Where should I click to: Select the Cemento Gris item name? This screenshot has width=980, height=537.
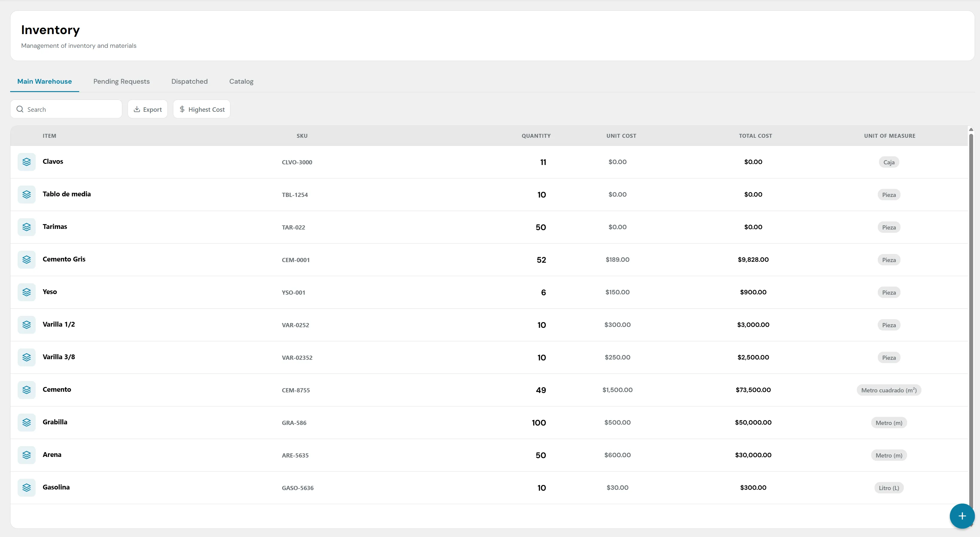tap(64, 259)
